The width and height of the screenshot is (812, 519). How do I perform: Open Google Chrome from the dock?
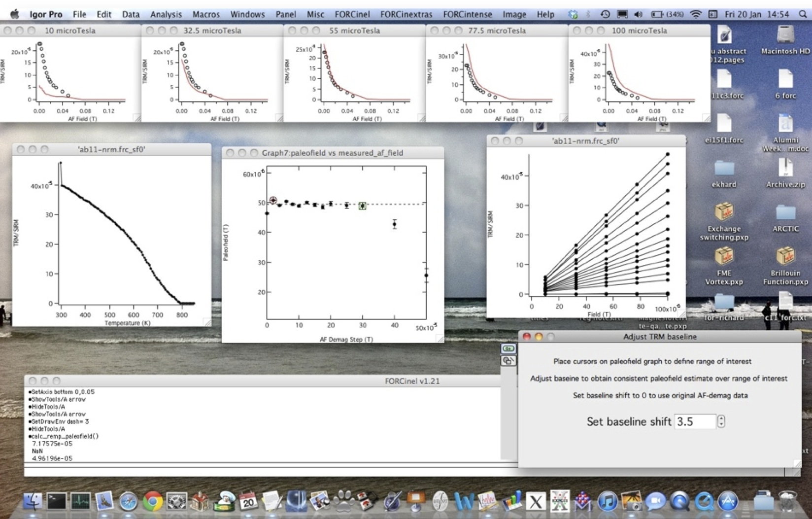point(153,502)
